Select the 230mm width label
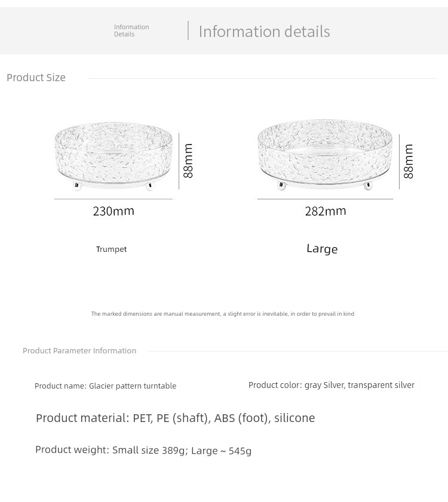This screenshot has height=502, width=448. pos(113,211)
